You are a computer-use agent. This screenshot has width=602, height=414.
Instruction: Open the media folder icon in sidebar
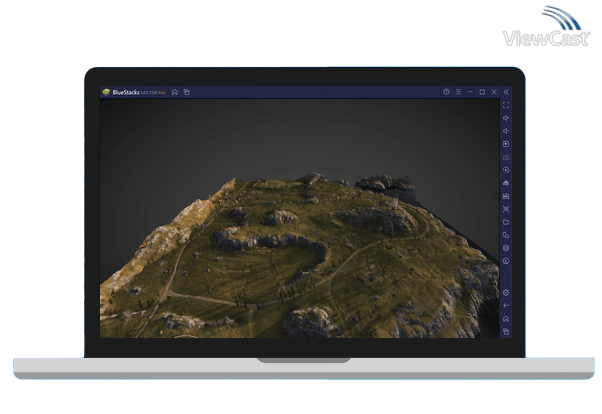coord(506,222)
